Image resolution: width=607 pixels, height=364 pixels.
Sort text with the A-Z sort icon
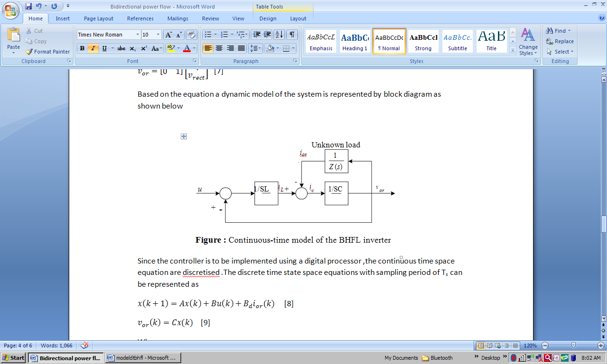pyautogui.click(x=279, y=35)
